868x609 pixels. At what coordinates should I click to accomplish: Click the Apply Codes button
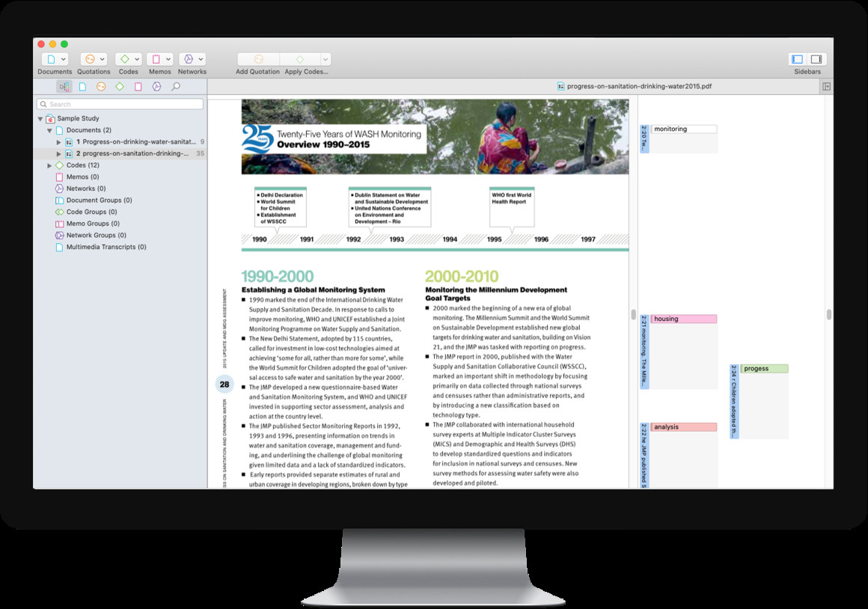pos(300,59)
